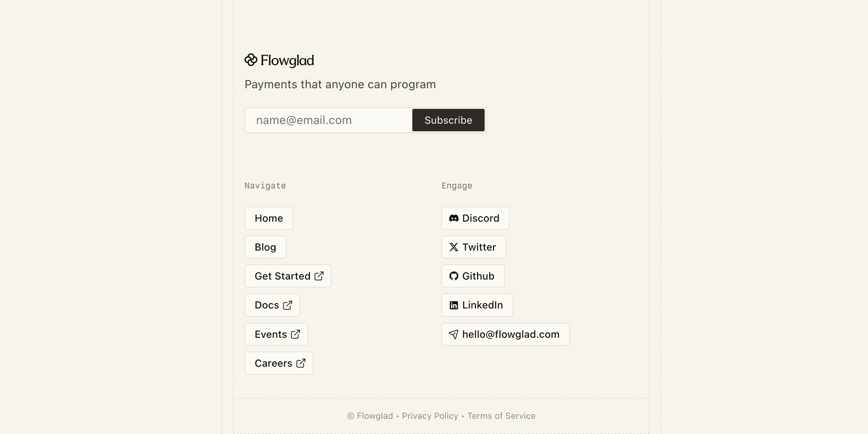Open the Events link
The image size is (868, 434).
(271, 334)
